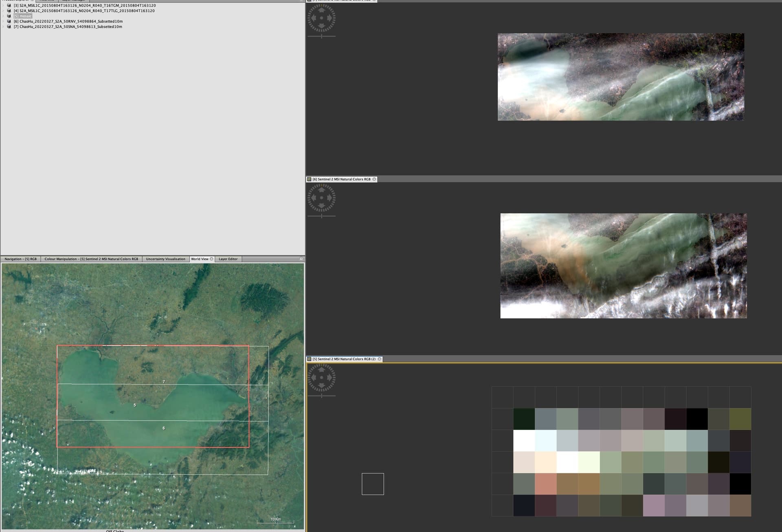The height and width of the screenshot is (532, 782).
Task: Expand the [5] mosaic product node
Action: [x=3, y=16]
